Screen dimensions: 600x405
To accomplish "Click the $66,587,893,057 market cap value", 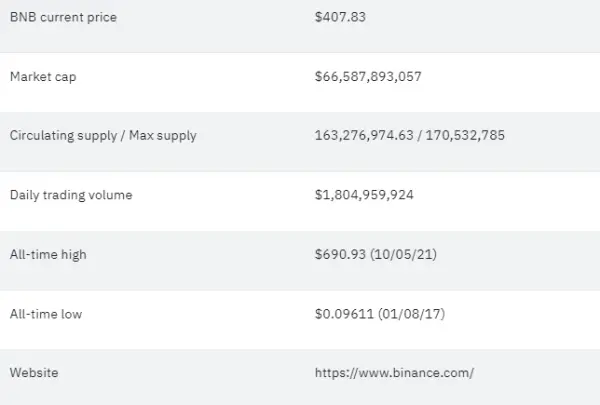I will coord(368,77).
